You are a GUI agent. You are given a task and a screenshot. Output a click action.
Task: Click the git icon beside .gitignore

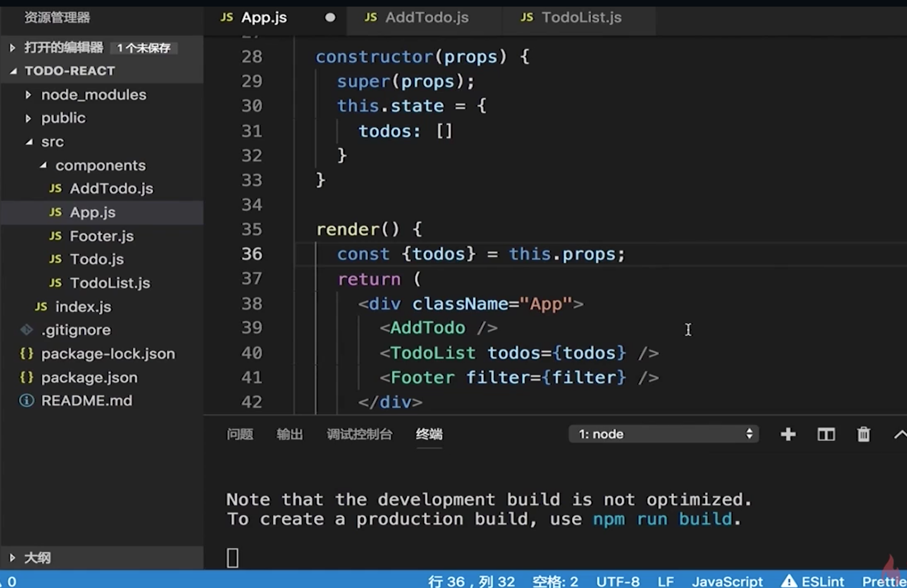[26, 330]
